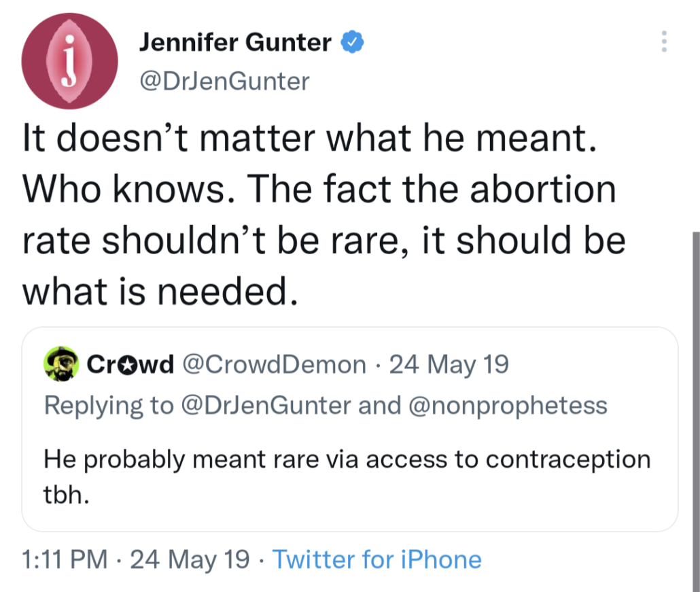The height and width of the screenshot is (592, 700).
Task: Click the Jennifer Gunter display name
Action: tap(235, 43)
